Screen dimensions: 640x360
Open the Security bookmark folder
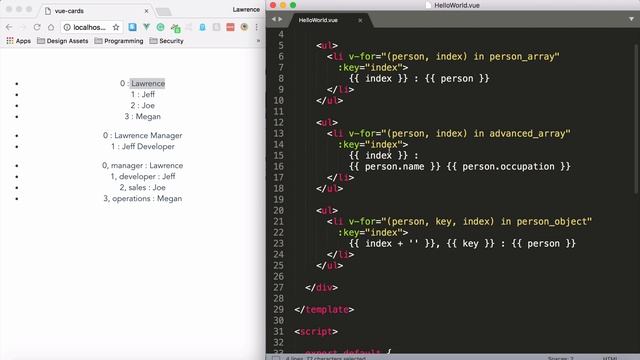tap(167, 41)
